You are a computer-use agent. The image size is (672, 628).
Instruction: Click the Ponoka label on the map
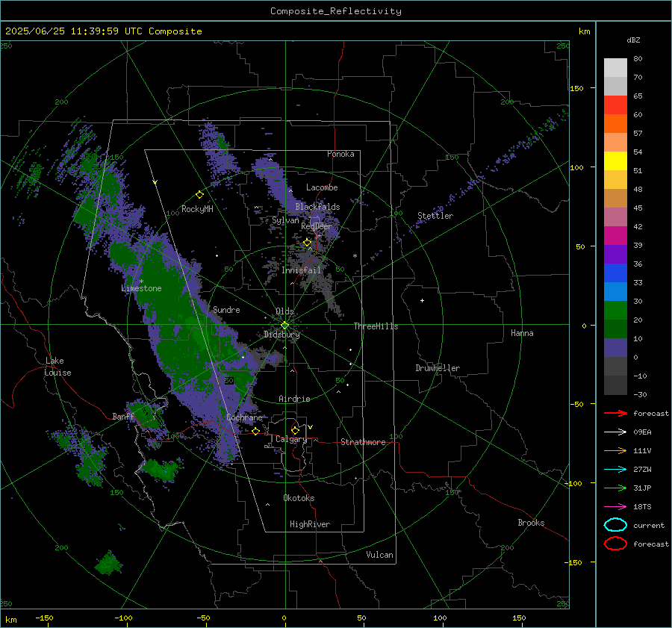coord(340,154)
